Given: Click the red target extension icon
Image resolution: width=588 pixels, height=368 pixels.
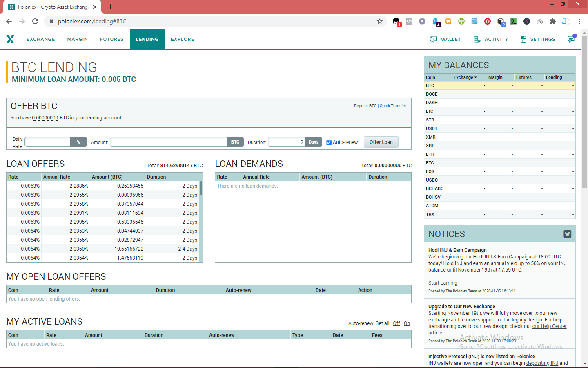Looking at the screenshot, I should [x=488, y=21].
